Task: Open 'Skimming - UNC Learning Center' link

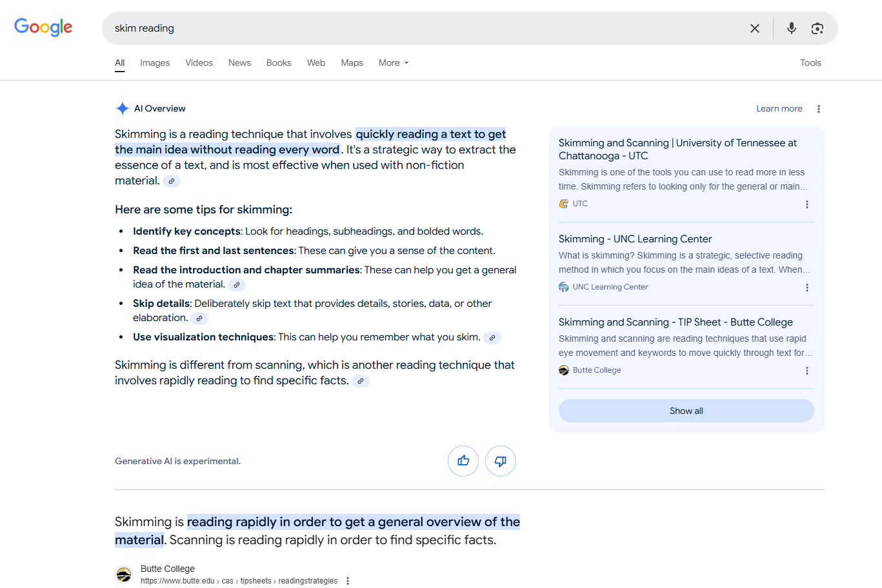Action: coord(635,239)
